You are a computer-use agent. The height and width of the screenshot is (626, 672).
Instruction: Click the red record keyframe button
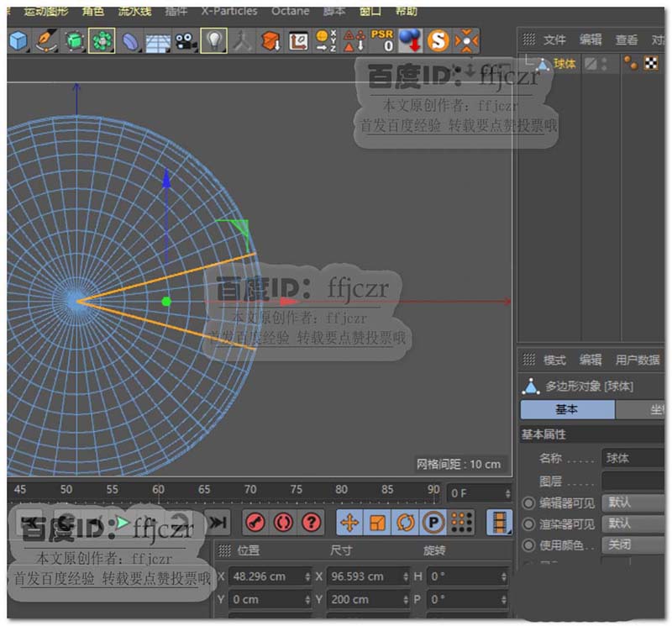pyautogui.click(x=255, y=523)
